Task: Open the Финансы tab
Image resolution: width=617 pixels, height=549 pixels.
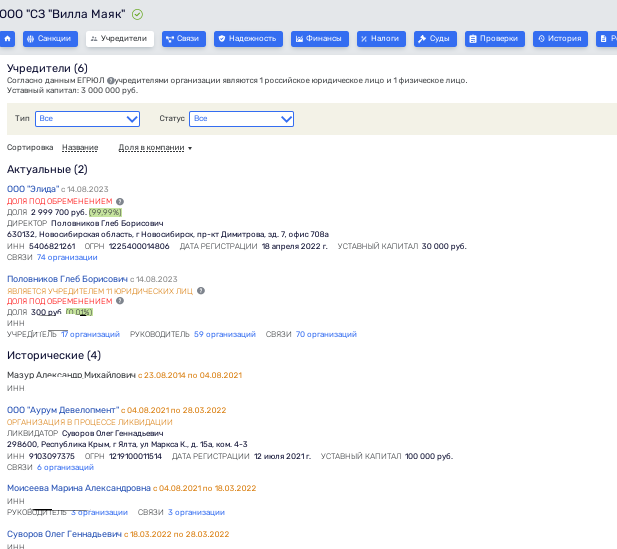Action: (x=320, y=39)
